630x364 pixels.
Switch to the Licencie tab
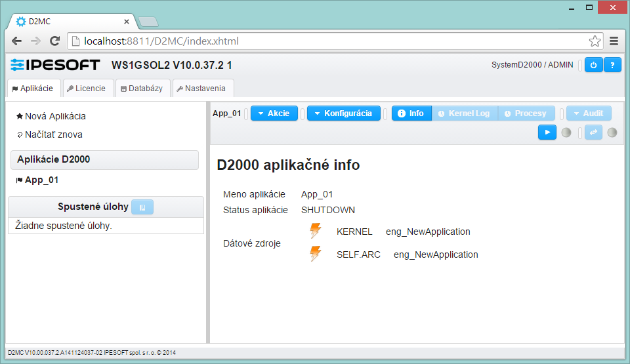(x=87, y=88)
